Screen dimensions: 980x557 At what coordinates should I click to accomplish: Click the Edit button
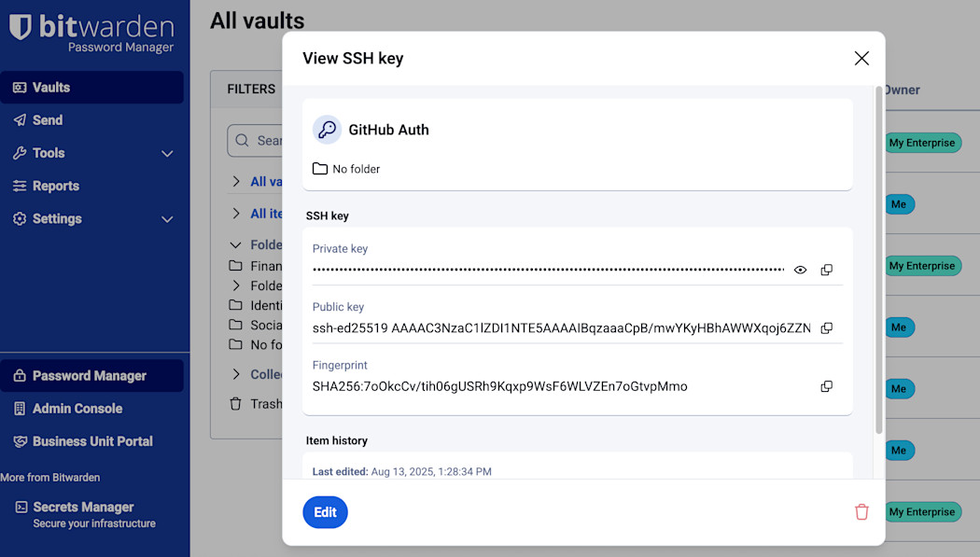click(325, 512)
